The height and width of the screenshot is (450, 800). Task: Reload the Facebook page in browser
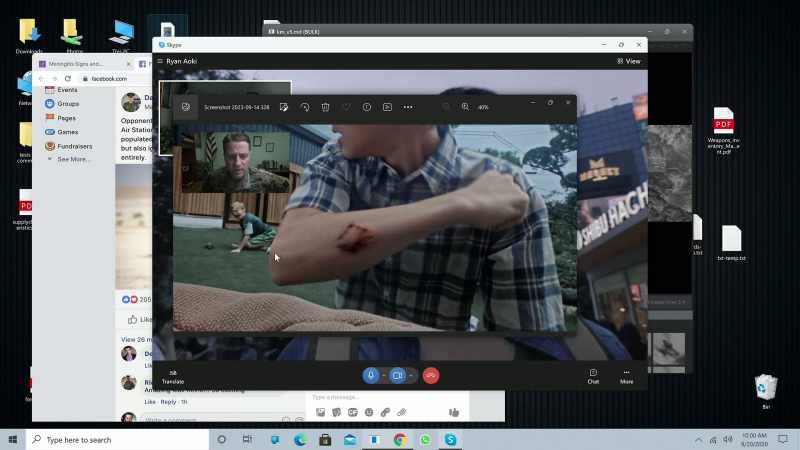[x=68, y=79]
